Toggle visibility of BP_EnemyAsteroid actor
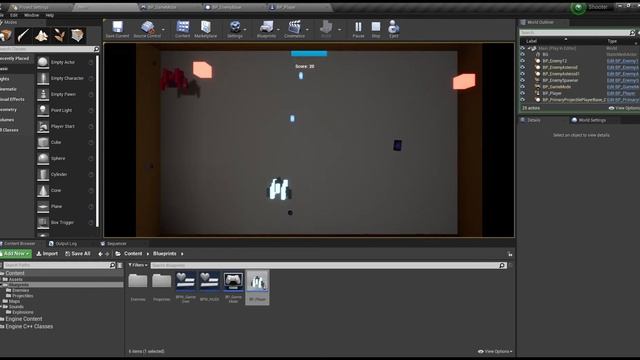The height and width of the screenshot is (360, 640). [x=522, y=67]
